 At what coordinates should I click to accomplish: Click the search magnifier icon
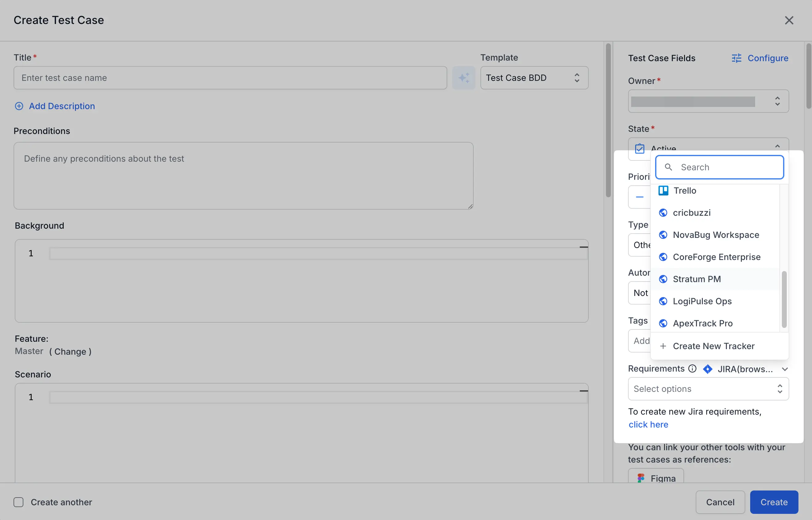pyautogui.click(x=668, y=167)
